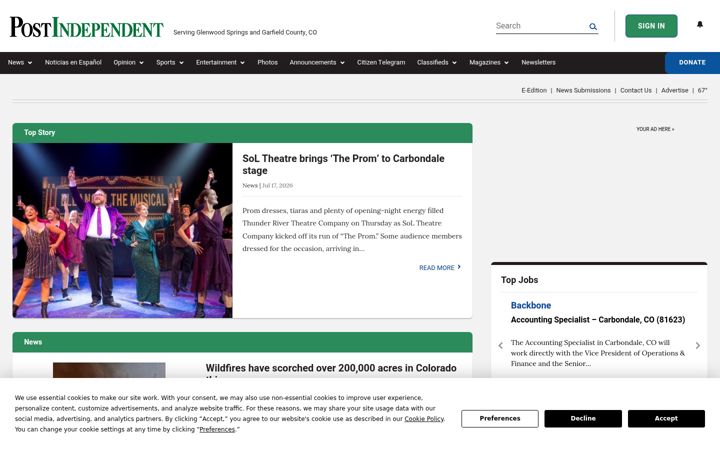Open notifications bell icon
Image resolution: width=720 pixels, height=450 pixels.
[x=700, y=24]
